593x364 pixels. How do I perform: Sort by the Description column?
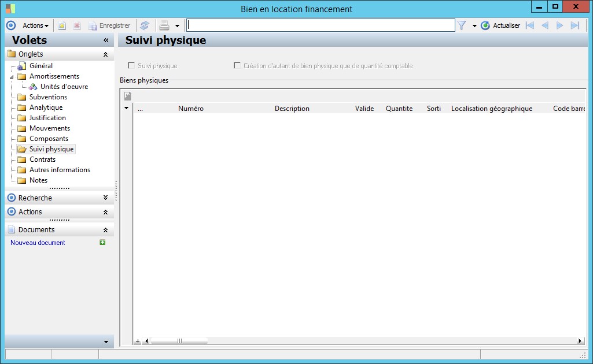[x=292, y=109]
